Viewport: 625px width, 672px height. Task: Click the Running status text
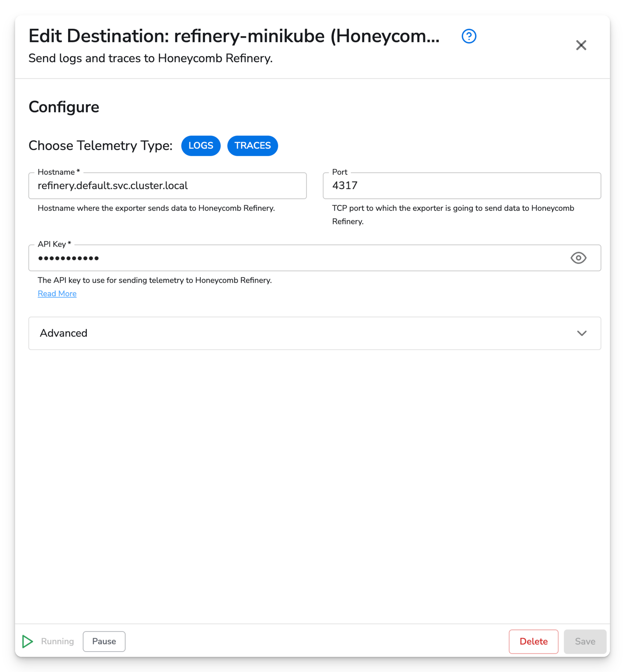click(58, 641)
